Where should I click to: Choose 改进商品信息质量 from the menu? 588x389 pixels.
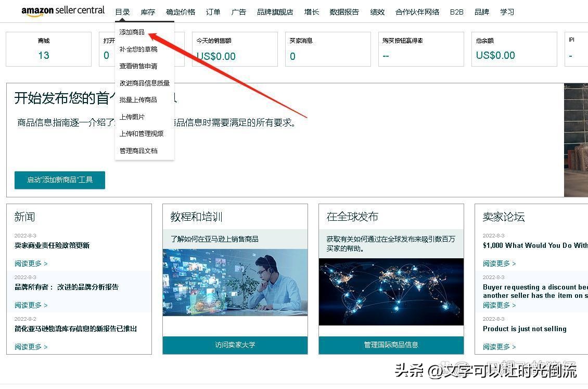pyautogui.click(x=144, y=83)
